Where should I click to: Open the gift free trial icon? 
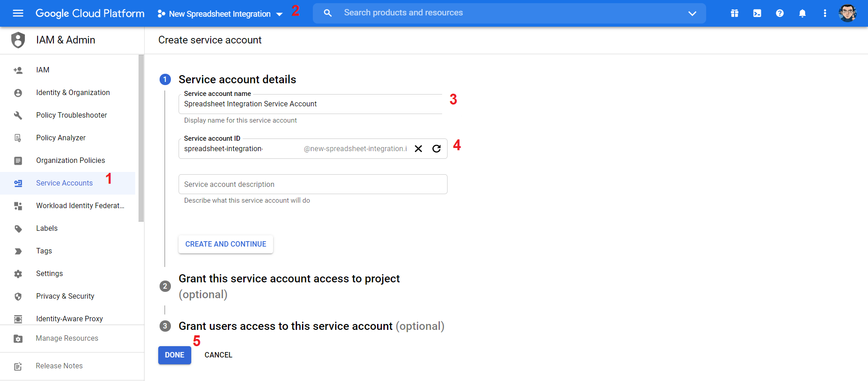pos(735,13)
